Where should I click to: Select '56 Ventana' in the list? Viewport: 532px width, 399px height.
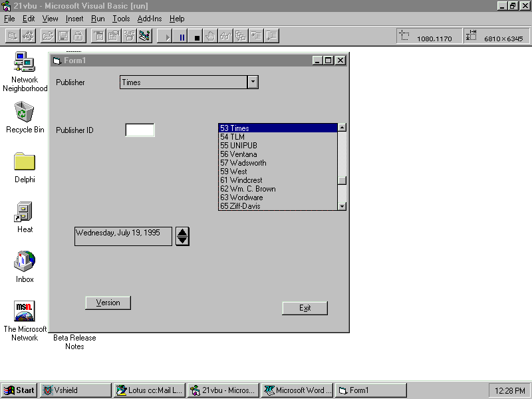(x=238, y=154)
